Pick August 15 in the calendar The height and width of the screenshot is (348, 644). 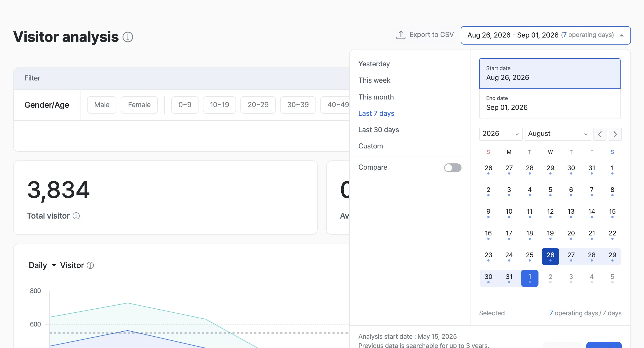coord(612,213)
